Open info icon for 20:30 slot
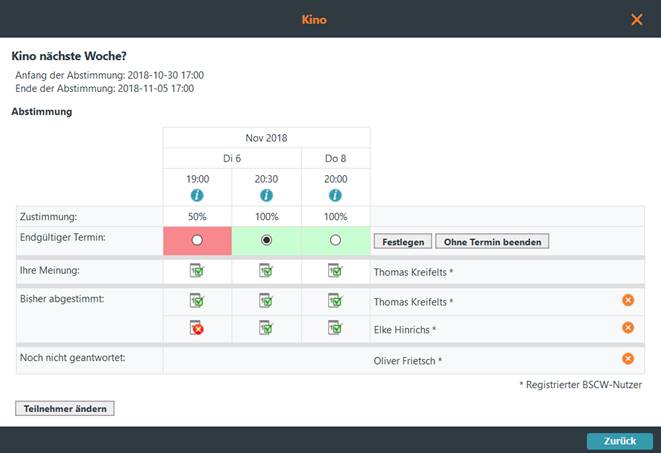The width and height of the screenshot is (661, 453). tap(266, 195)
